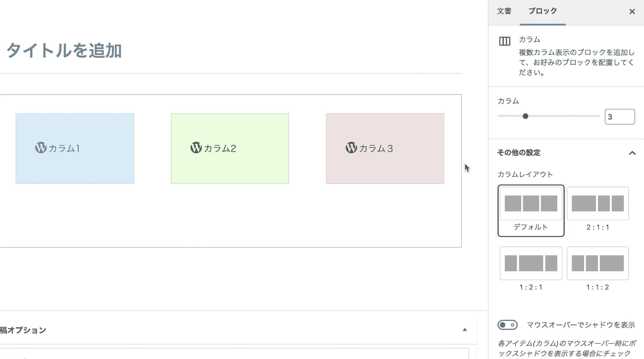Screen dimensions: 644x359
Task: Choose the 1:1:2 column layout
Action: pyautogui.click(x=597, y=263)
